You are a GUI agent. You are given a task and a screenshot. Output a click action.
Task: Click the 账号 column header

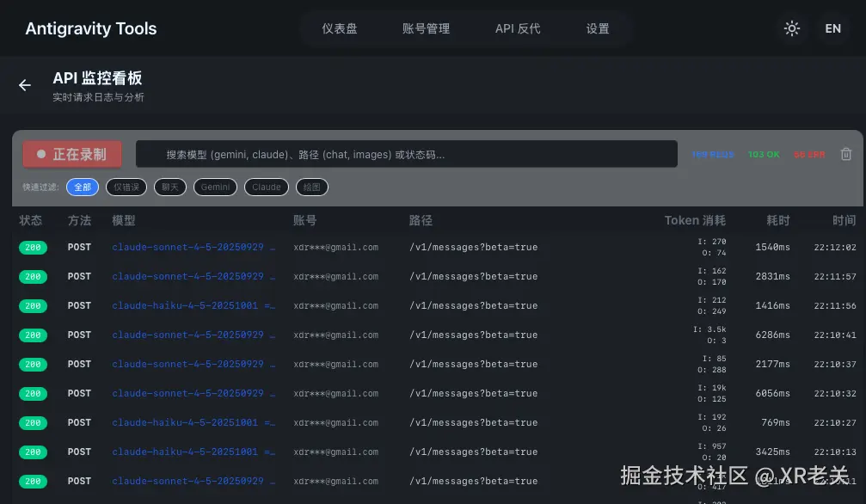pyautogui.click(x=305, y=220)
